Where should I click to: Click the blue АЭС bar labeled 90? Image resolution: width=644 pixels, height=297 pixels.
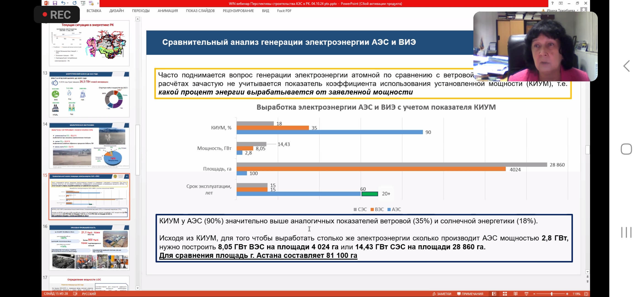point(329,132)
